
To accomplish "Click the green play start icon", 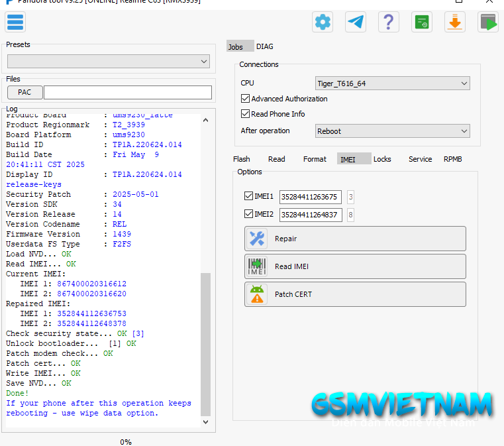I will pyautogui.click(x=488, y=22).
